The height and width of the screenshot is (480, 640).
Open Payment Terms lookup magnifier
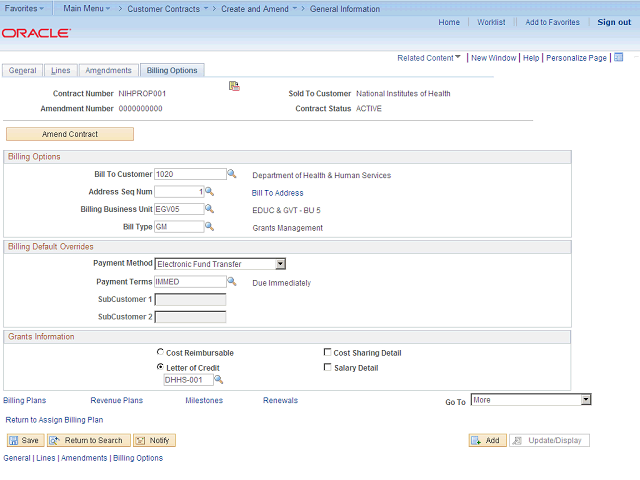click(x=232, y=281)
